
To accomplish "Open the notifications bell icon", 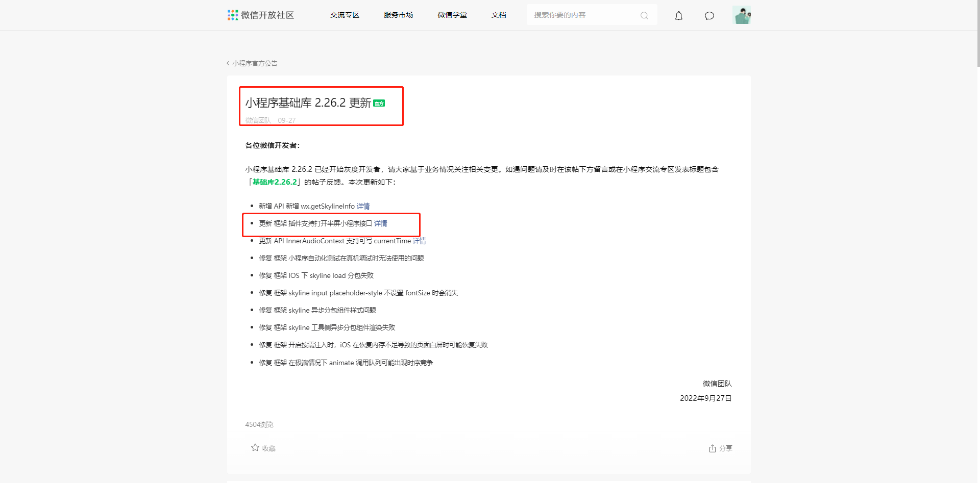I will pyautogui.click(x=679, y=16).
